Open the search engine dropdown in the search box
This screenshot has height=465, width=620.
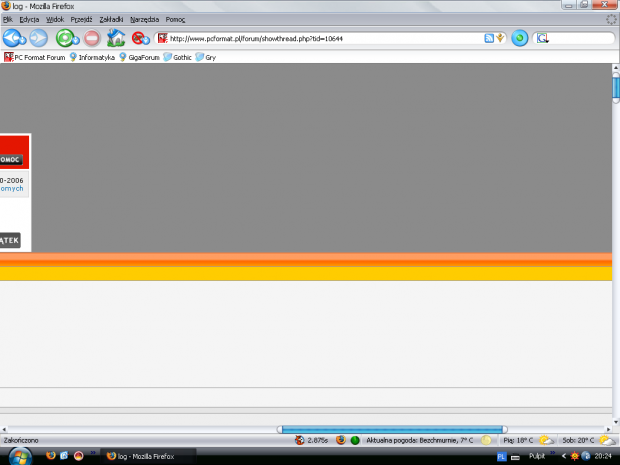click(542, 38)
